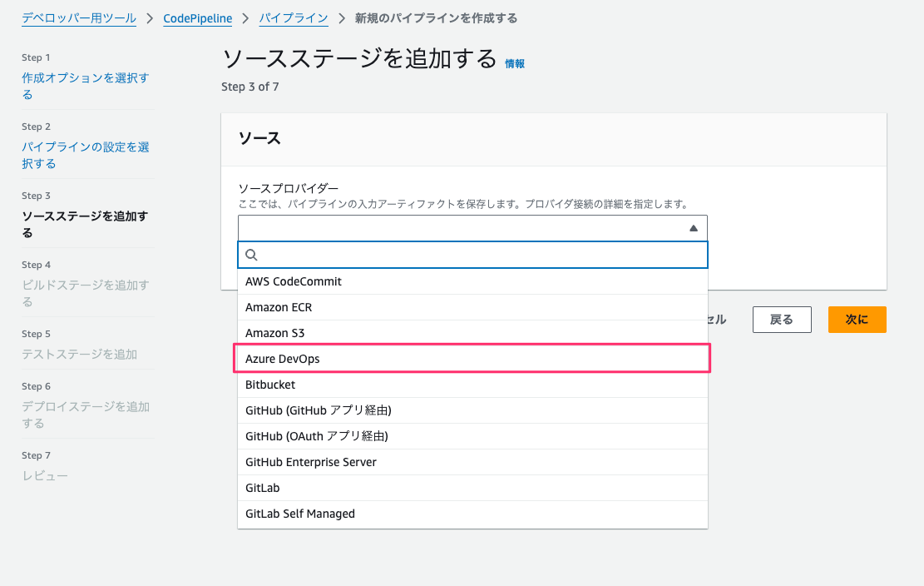Select GitHub (GitHub アプリ経由) option
Viewport: 924px width, 586px height.
click(472, 410)
